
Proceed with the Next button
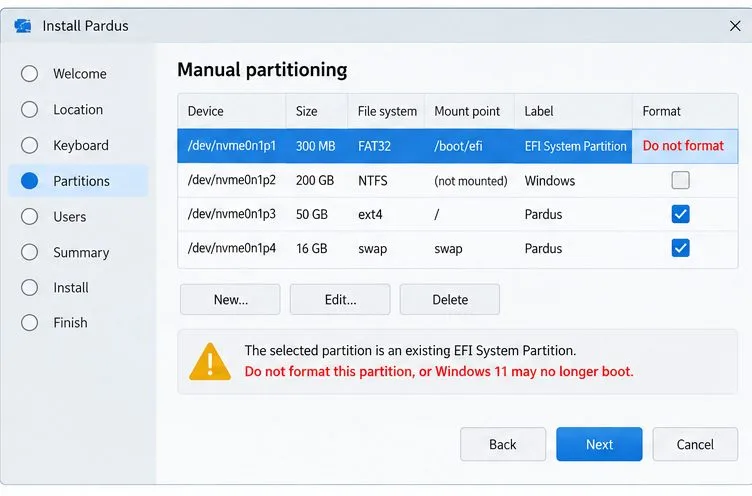pyautogui.click(x=599, y=444)
